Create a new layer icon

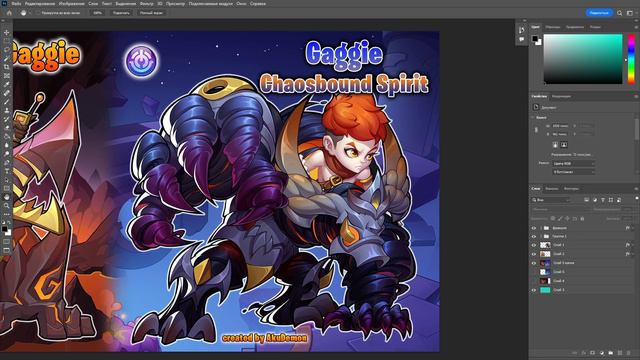[x=620, y=353]
